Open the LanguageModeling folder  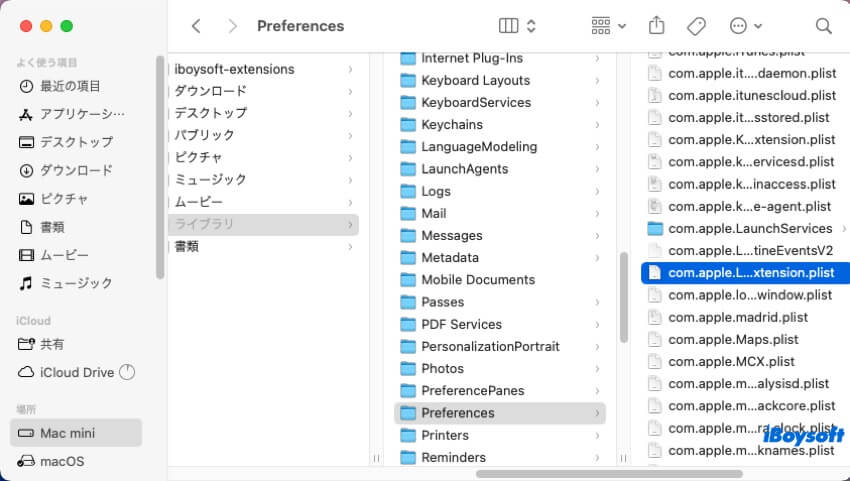pyautogui.click(x=500, y=147)
